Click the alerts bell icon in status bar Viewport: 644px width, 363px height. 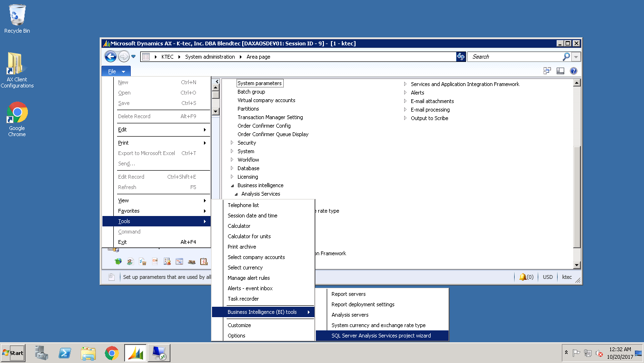click(523, 277)
